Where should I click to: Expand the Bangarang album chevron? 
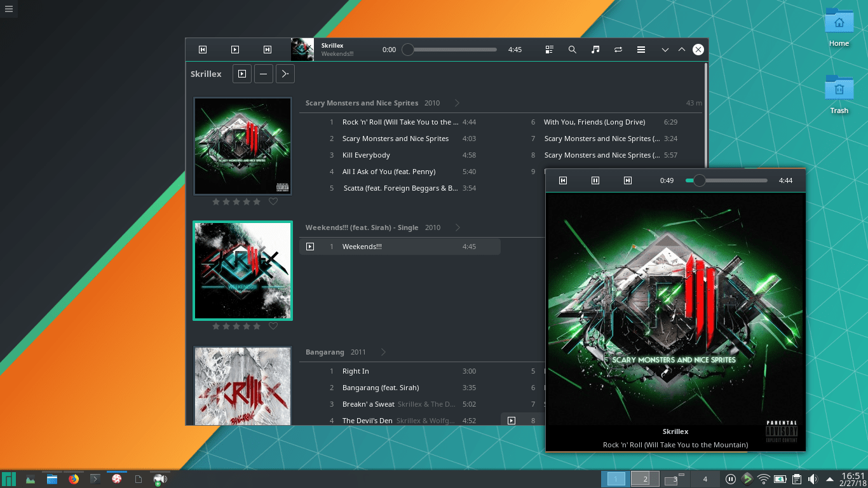[x=383, y=352]
